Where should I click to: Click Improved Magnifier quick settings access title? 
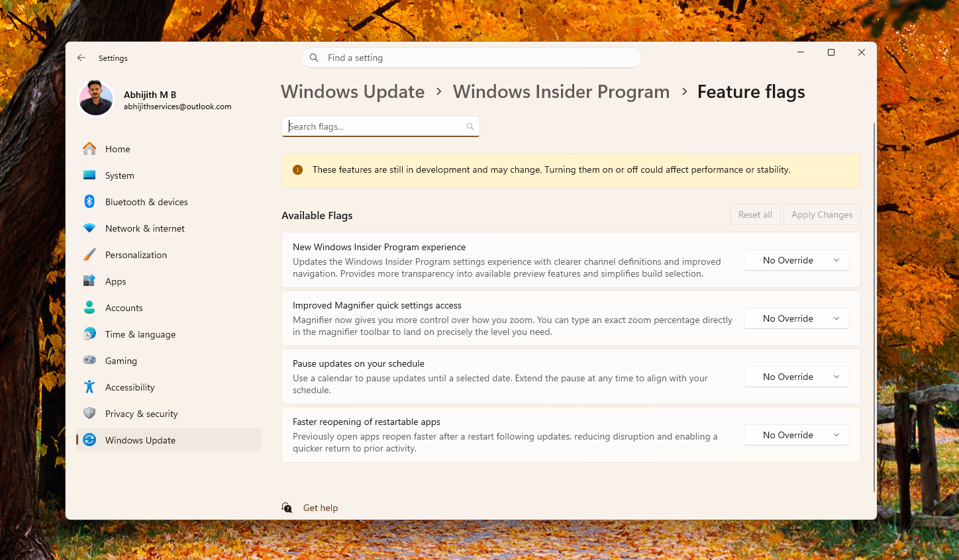(x=378, y=305)
